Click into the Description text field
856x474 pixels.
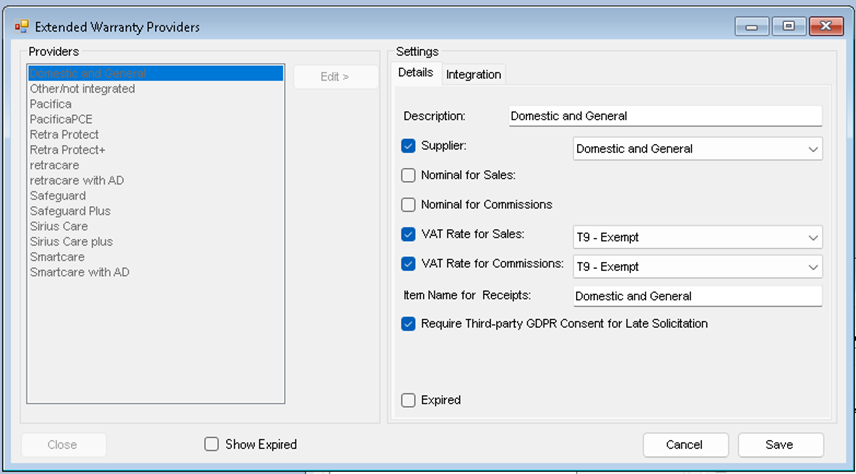coord(665,116)
